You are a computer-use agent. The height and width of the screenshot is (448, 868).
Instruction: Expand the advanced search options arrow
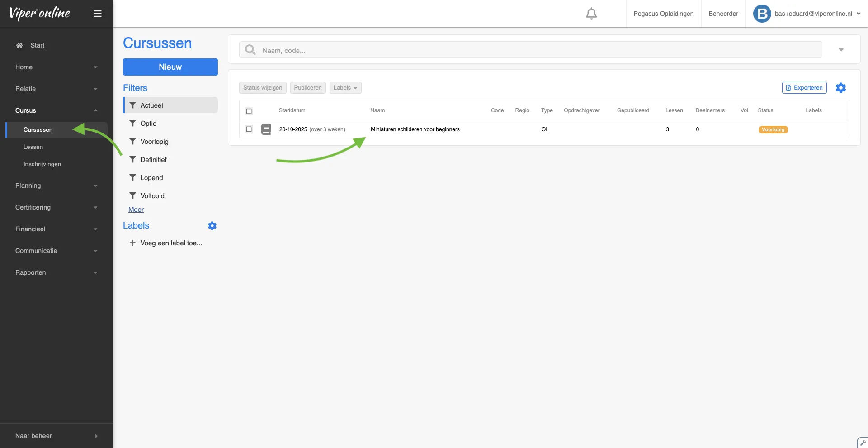point(841,50)
